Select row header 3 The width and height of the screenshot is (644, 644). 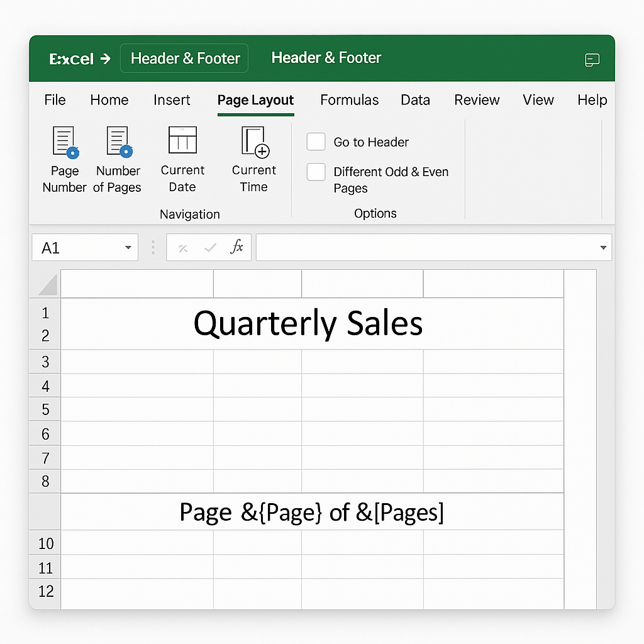pyautogui.click(x=45, y=362)
